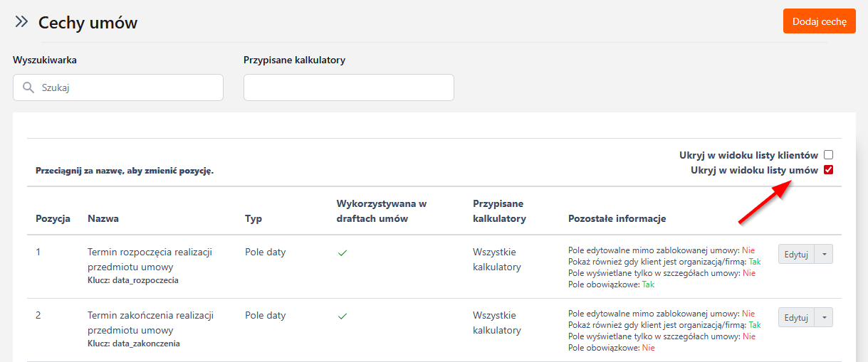The width and height of the screenshot is (868, 362).
Task: Open the dropdown arrow beside Edytuj in row 2
Action: [x=825, y=318]
